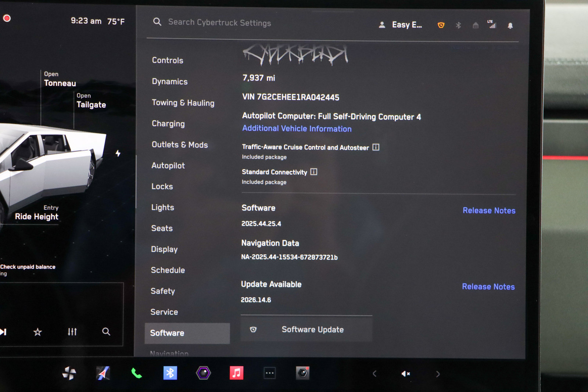The width and height of the screenshot is (588, 392).
Task: Tap the 7,937 mi odometer reading
Action: coord(258,78)
